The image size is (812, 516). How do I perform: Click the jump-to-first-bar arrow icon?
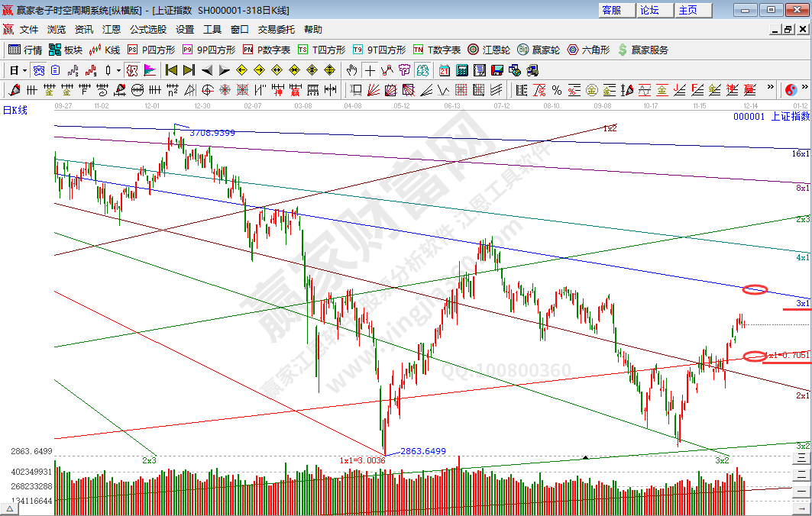tap(172, 70)
